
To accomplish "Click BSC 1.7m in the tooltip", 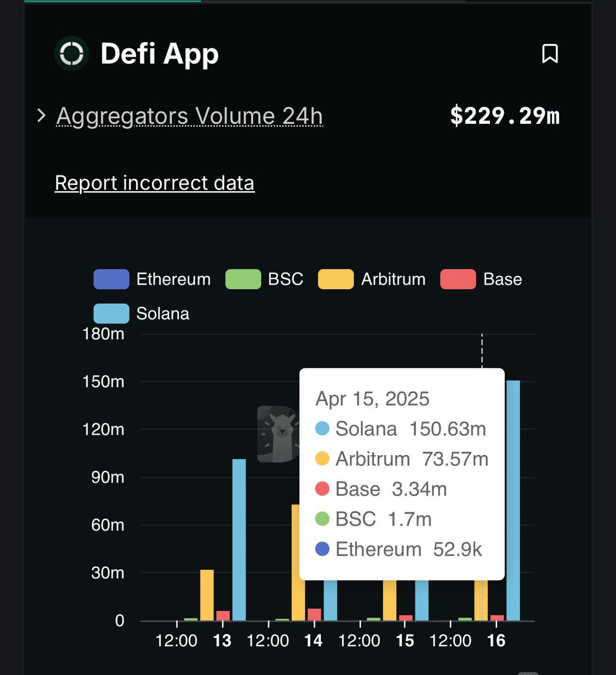I will (x=373, y=519).
